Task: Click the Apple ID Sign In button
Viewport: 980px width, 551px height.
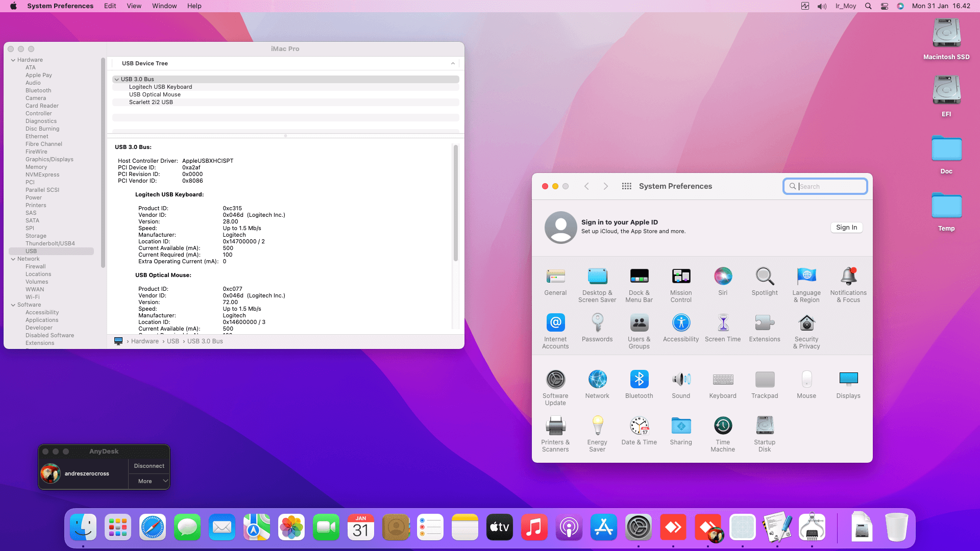Action: (846, 228)
